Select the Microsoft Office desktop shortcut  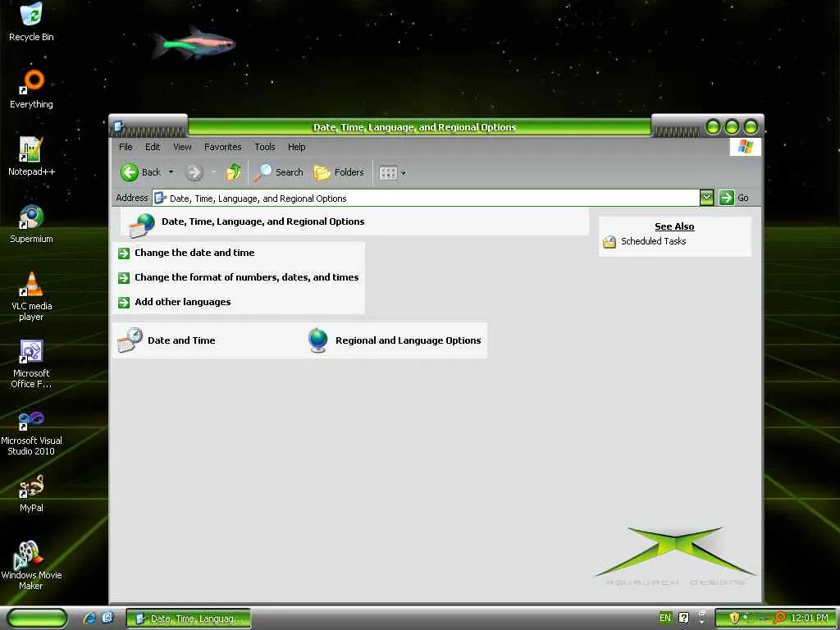coord(31,364)
